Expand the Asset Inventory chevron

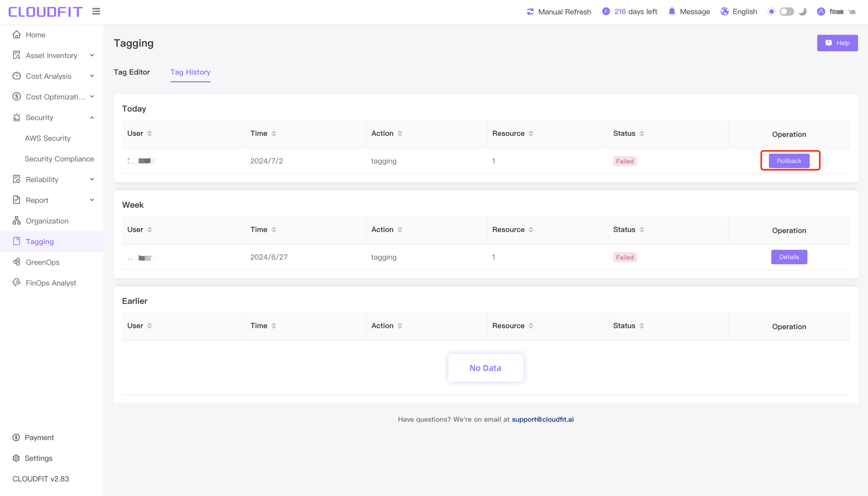[92, 55]
